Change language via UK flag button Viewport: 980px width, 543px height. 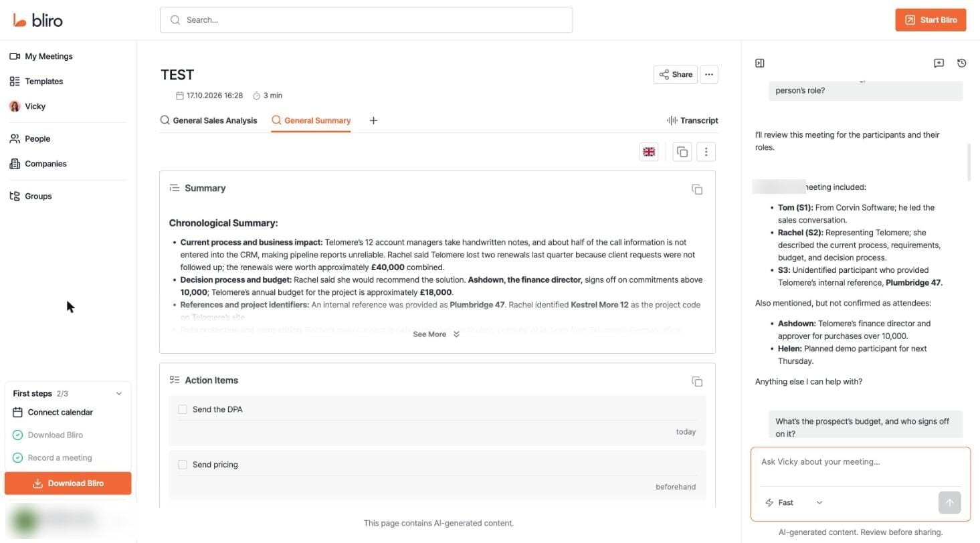(x=648, y=152)
